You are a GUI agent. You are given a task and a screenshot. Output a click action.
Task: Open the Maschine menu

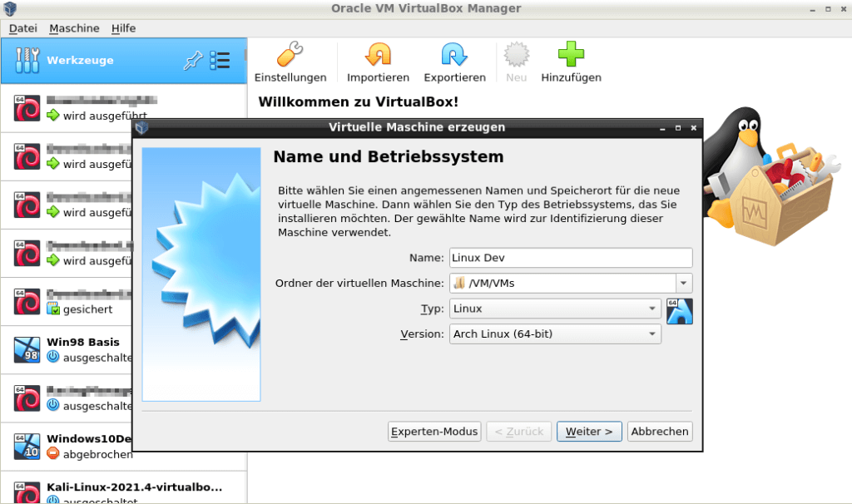74,27
